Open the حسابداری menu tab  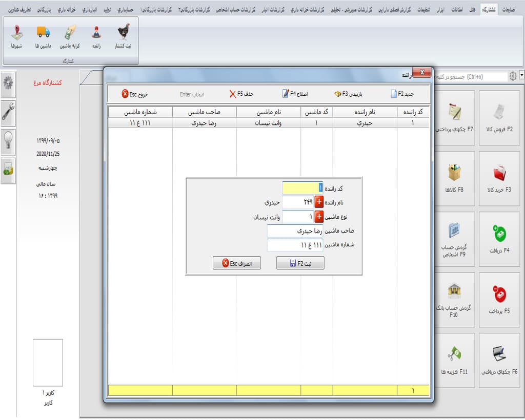pyautogui.click(x=126, y=10)
